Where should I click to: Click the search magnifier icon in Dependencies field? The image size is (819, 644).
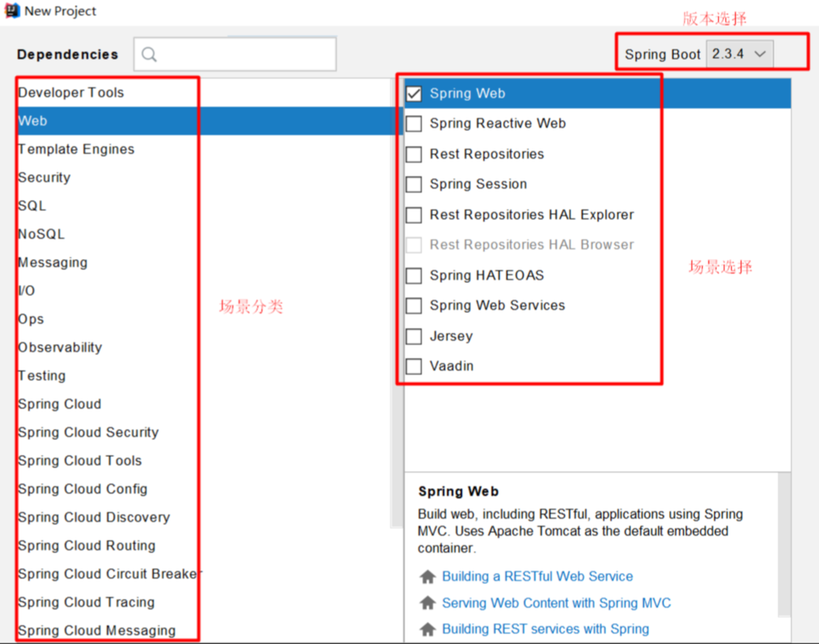point(149,54)
